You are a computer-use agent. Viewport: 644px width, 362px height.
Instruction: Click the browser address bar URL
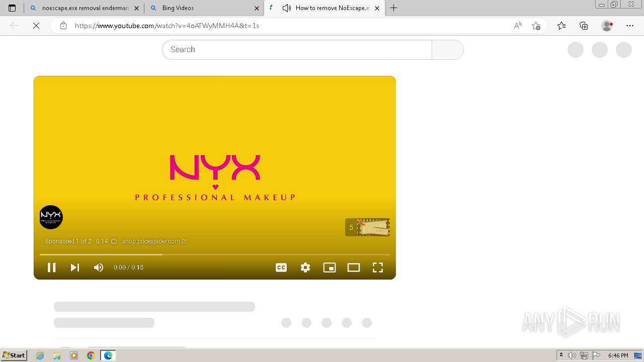(x=167, y=26)
